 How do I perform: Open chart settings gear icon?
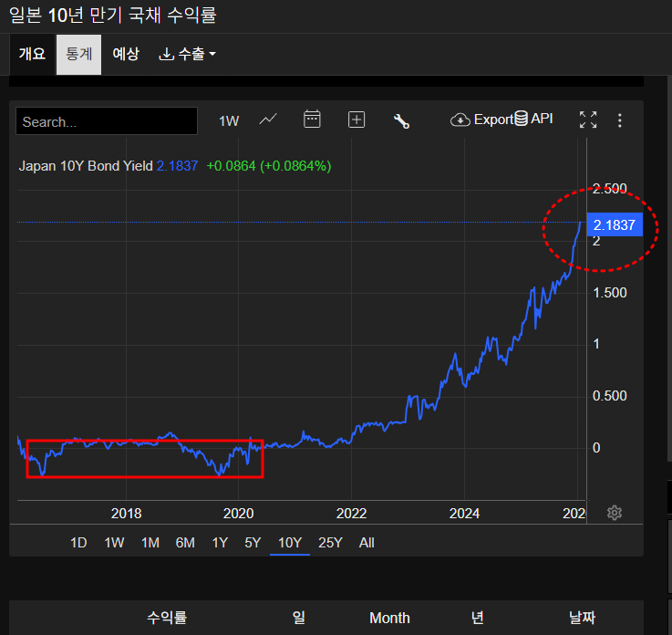(x=615, y=513)
